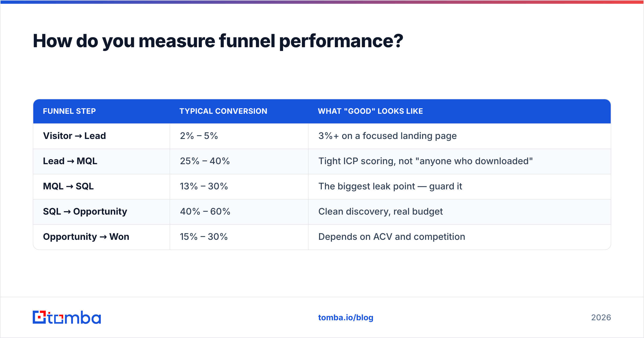Image resolution: width=644 pixels, height=338 pixels.
Task: Click the "Tight ICP scoring" description
Action: [426, 161]
